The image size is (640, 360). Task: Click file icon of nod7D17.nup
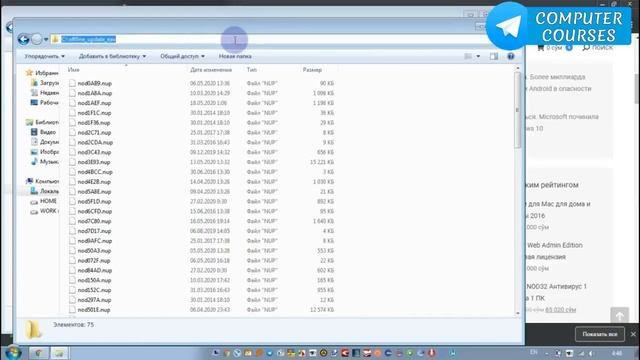tap(72, 231)
